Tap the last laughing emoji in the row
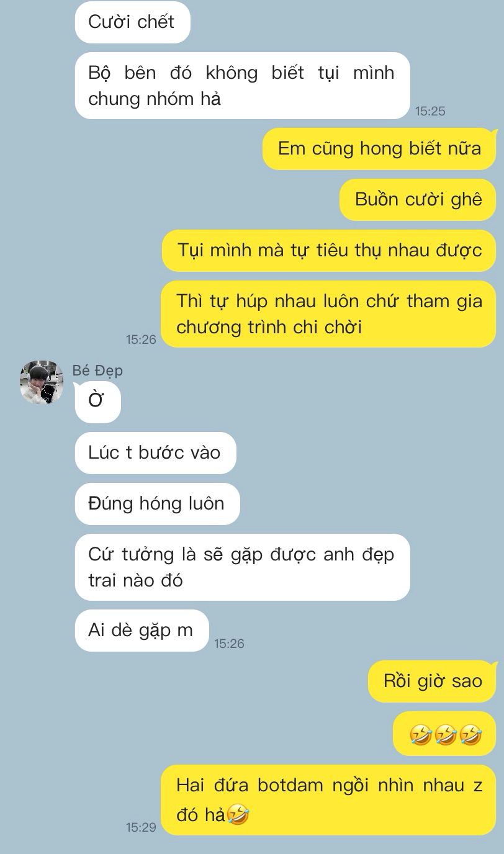The width and height of the screenshot is (504, 854). click(470, 735)
